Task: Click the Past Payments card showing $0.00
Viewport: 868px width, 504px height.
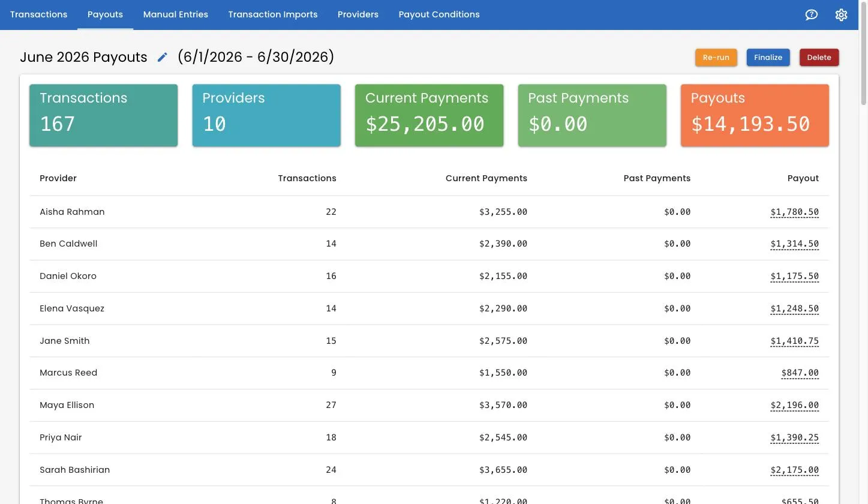Action: coord(592,115)
